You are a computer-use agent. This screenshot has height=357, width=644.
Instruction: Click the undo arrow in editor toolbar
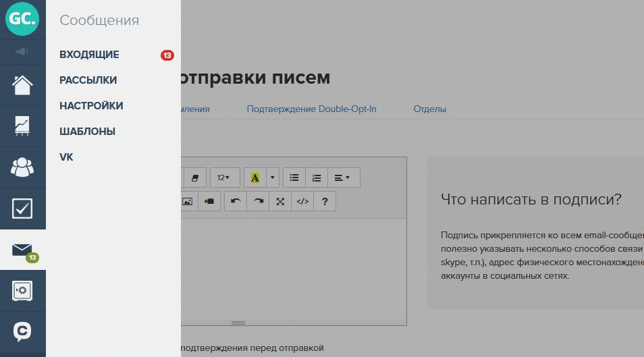click(235, 201)
